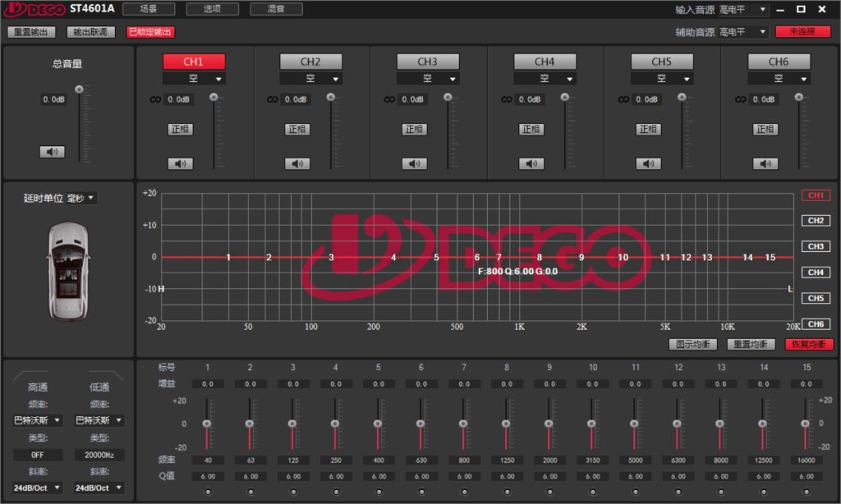Viewport: 841px width, 504px height.
Task: Open CH1 speaker type dropdown
Action: 194,79
